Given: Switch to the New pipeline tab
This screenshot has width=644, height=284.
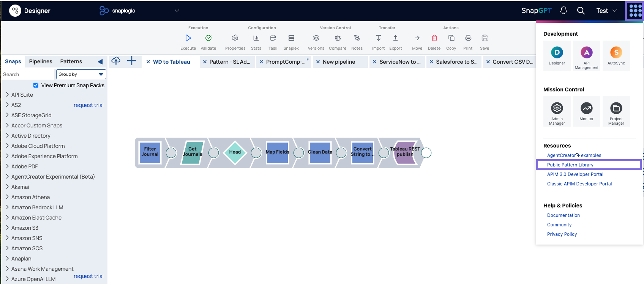Looking at the screenshot, I should (x=339, y=62).
